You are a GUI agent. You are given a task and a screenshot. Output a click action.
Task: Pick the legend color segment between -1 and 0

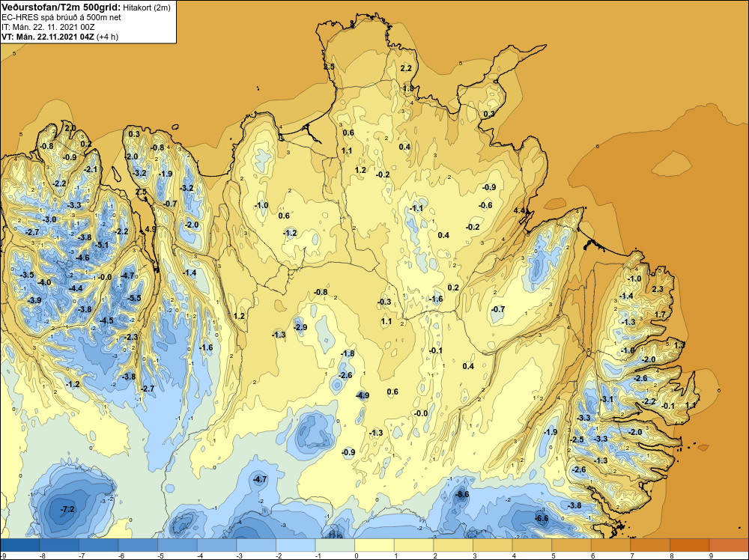tap(335, 545)
